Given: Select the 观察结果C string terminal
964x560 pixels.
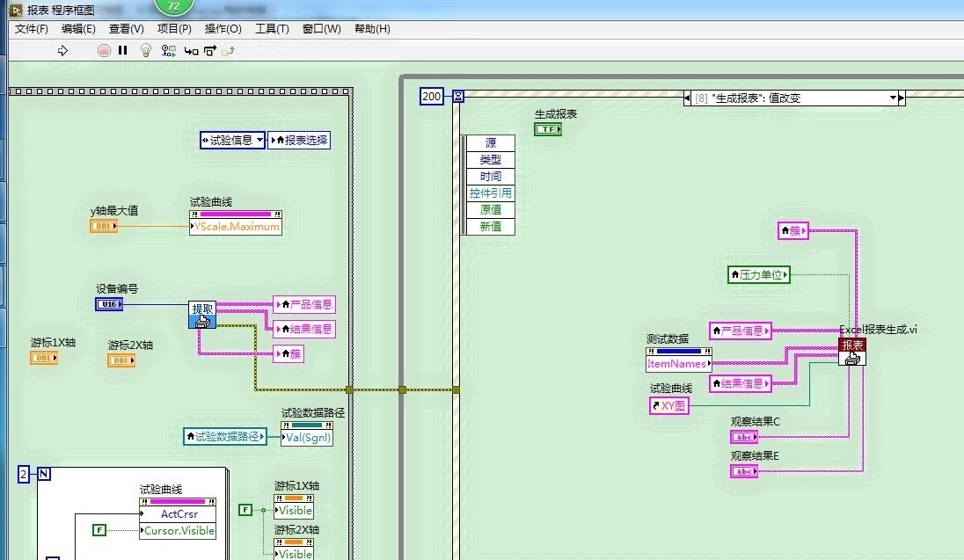Looking at the screenshot, I should 744,437.
